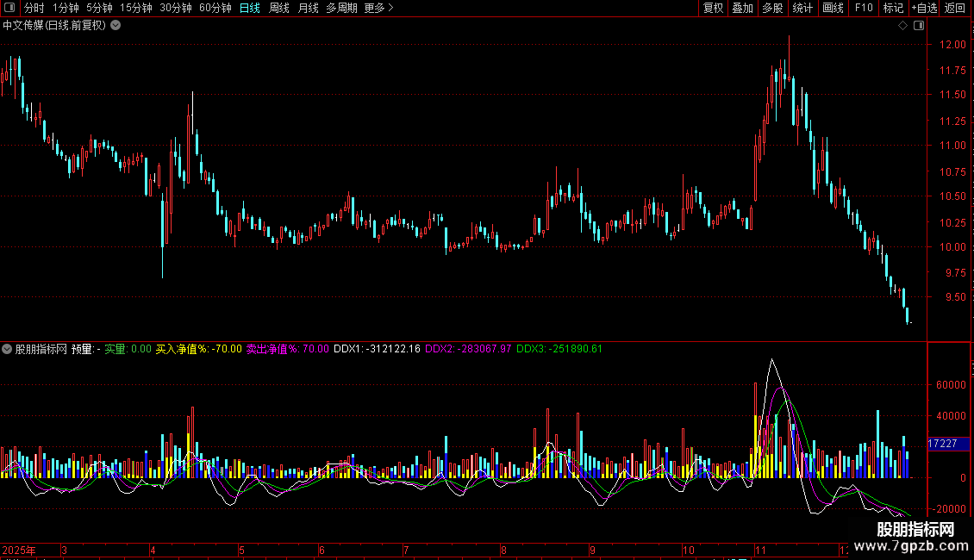Click the 2025年 label on the time axis

tap(19, 550)
